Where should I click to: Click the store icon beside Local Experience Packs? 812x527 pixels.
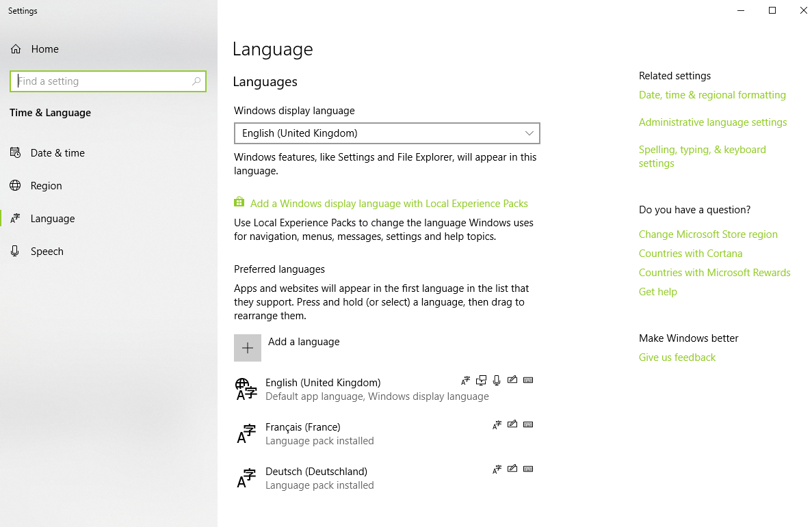point(239,202)
